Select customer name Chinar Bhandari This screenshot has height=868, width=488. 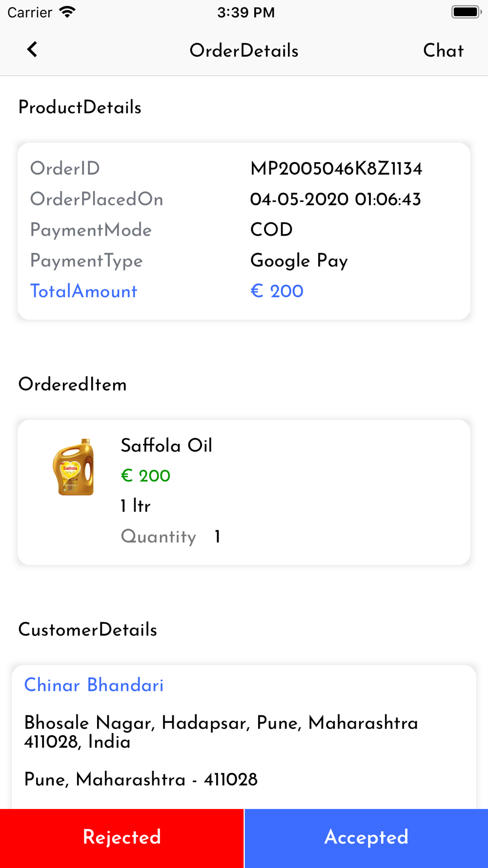click(94, 685)
